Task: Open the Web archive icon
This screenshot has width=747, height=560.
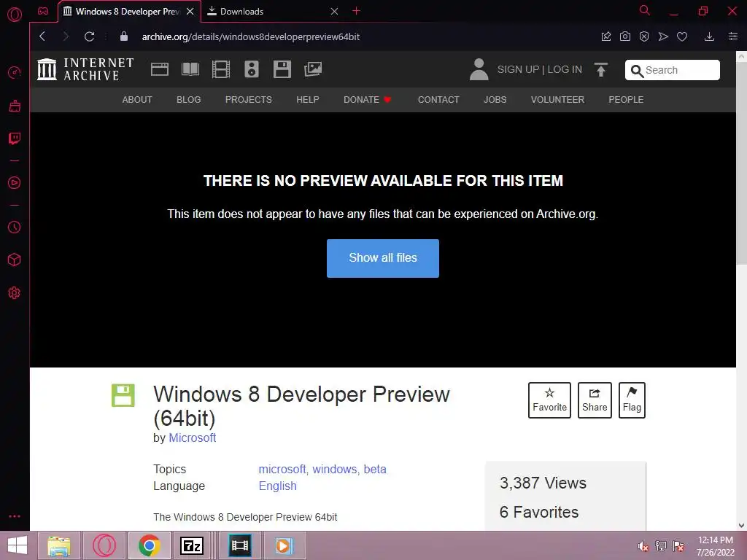Action: coord(160,69)
